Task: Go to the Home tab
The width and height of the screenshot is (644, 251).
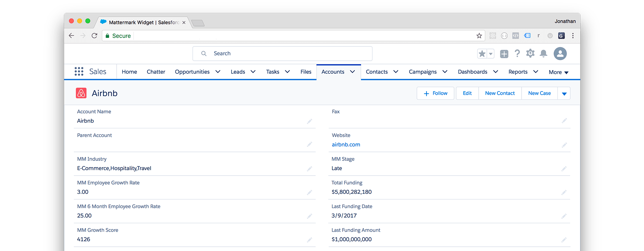Action: tap(129, 72)
